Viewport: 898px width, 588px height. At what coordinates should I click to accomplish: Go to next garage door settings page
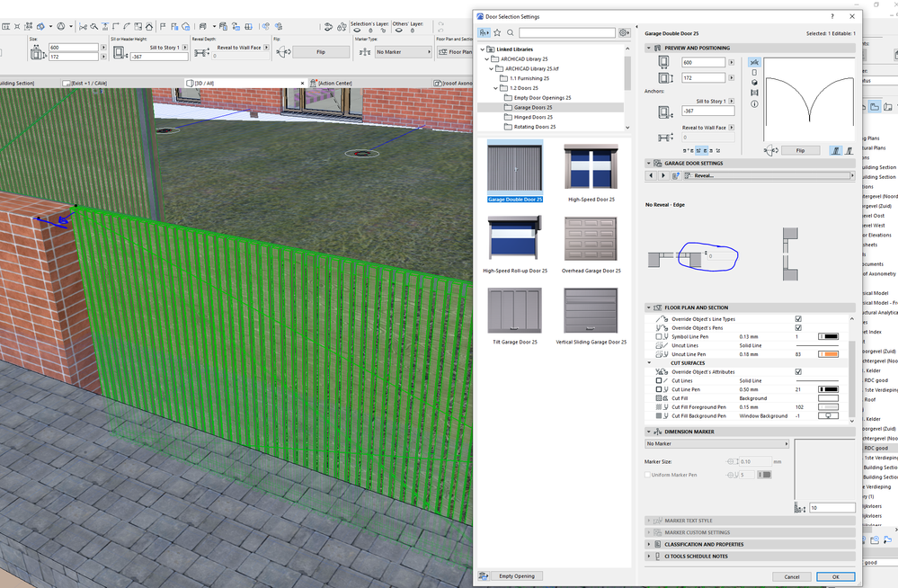[663, 175]
